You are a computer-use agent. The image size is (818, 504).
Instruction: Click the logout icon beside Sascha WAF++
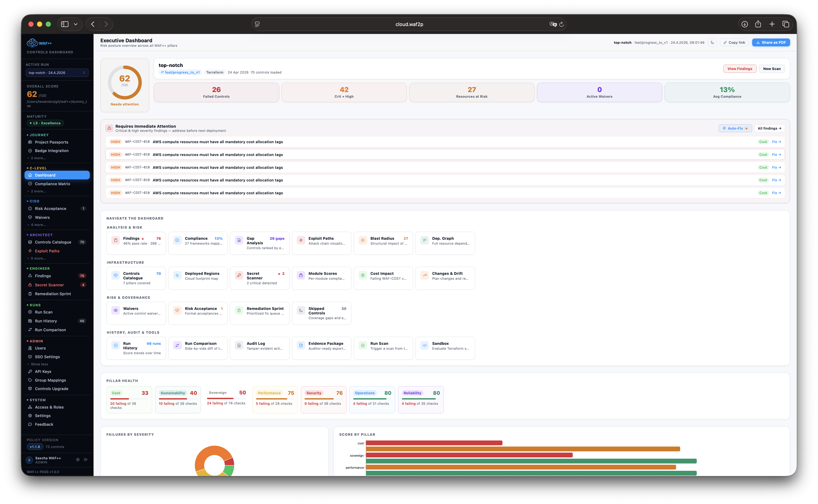coord(86,460)
